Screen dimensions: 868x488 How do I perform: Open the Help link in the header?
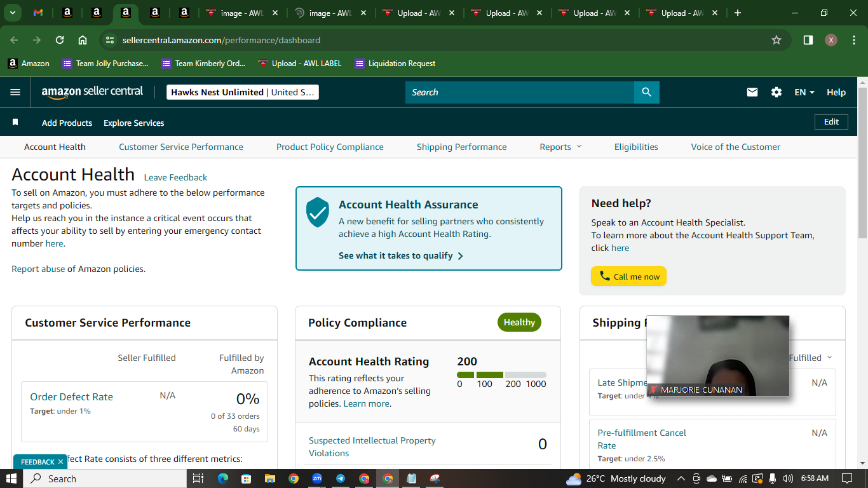(836, 92)
